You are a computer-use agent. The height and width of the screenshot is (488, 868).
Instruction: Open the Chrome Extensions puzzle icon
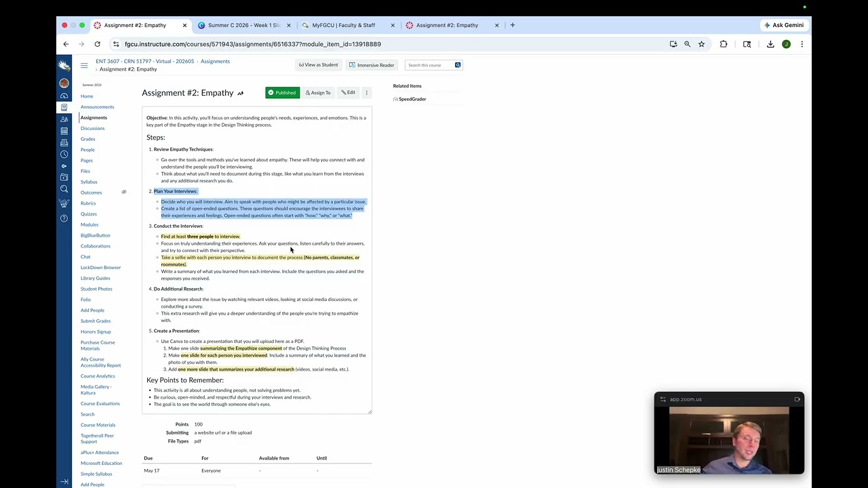click(x=724, y=44)
